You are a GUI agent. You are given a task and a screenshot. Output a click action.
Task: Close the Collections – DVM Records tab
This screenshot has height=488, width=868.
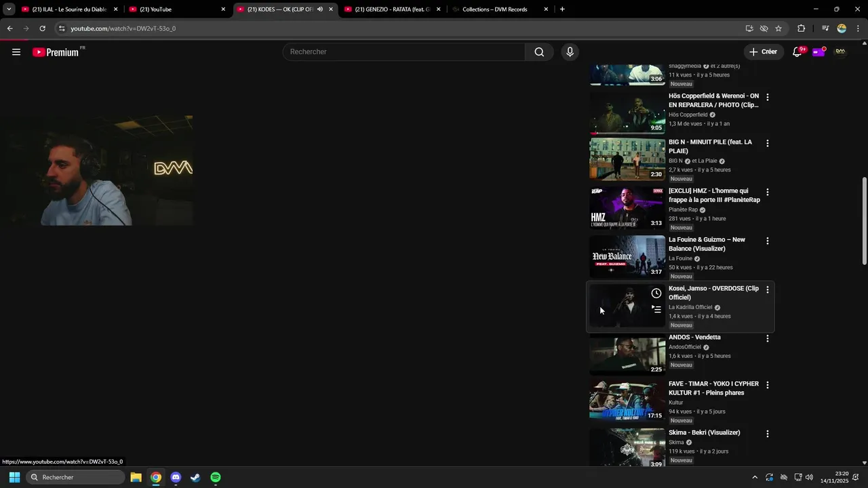[x=546, y=9]
